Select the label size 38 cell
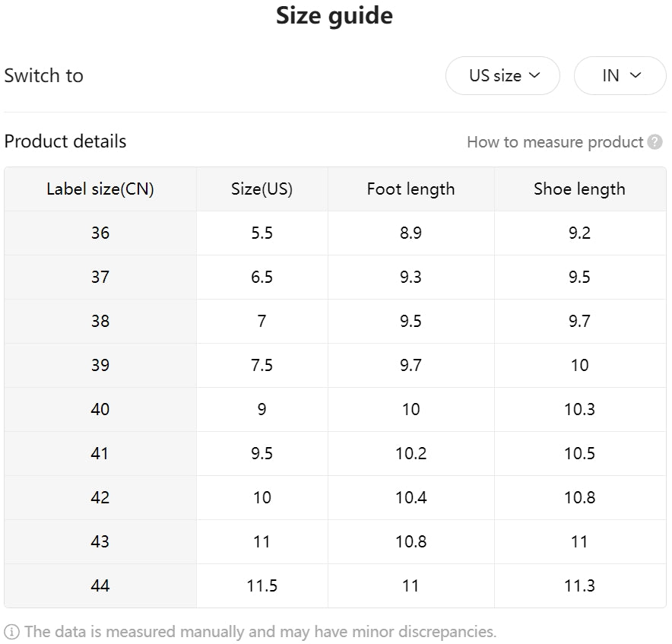The image size is (672, 644). click(x=100, y=322)
